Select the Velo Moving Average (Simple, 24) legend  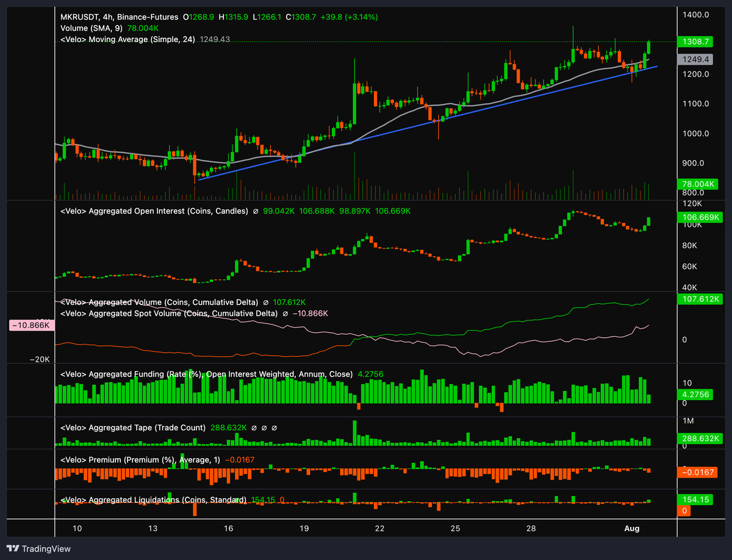[x=128, y=39]
